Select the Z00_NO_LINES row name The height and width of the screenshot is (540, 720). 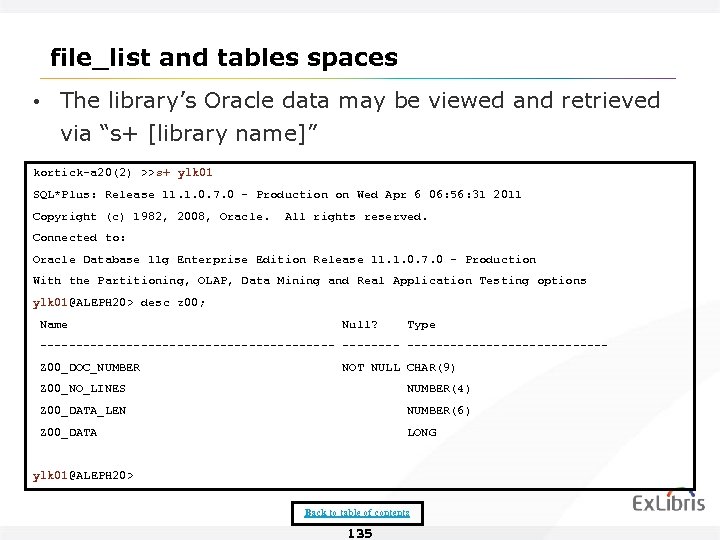(x=82, y=389)
